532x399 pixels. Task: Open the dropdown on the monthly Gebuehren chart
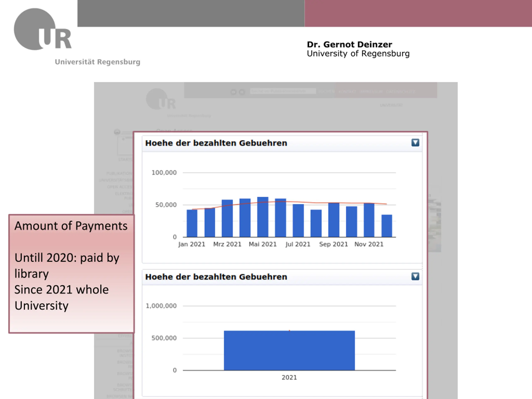click(415, 143)
